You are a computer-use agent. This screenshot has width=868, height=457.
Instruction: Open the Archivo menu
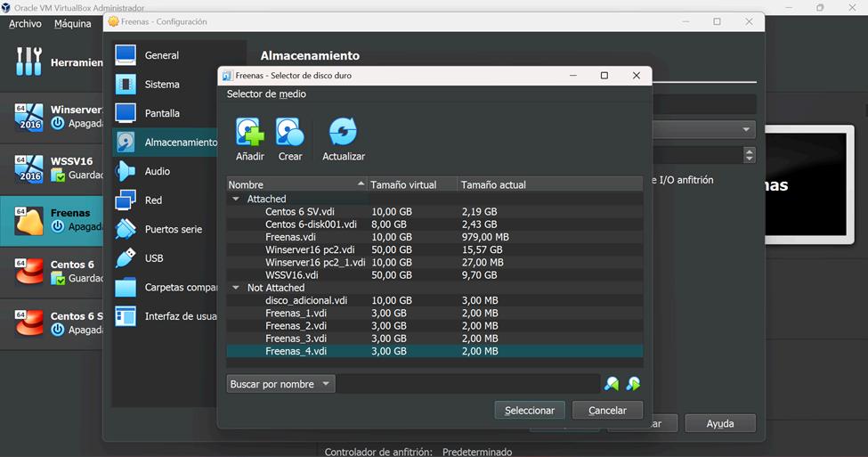coord(25,24)
